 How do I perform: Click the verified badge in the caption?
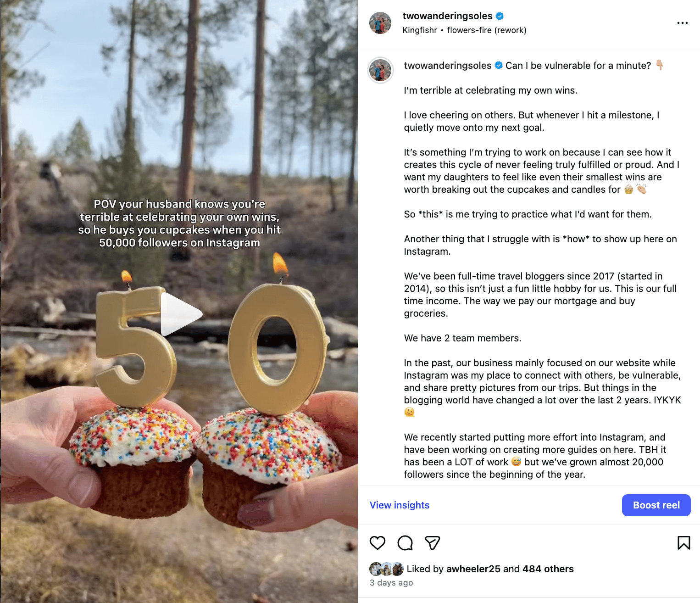499,66
